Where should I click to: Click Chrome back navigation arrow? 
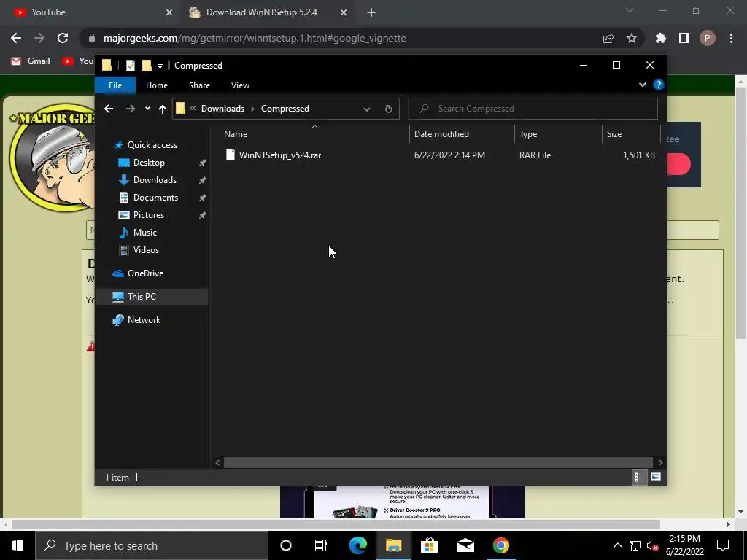coord(16,38)
